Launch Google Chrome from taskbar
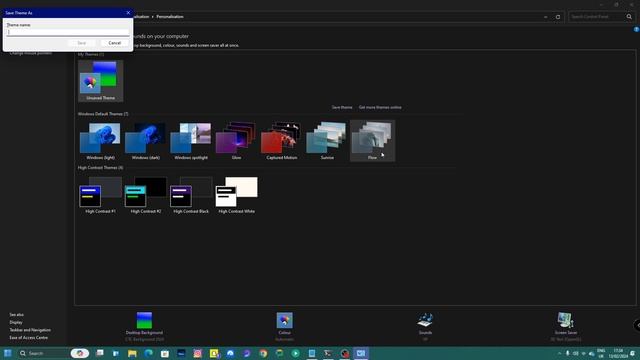The image size is (640, 360). [263, 353]
